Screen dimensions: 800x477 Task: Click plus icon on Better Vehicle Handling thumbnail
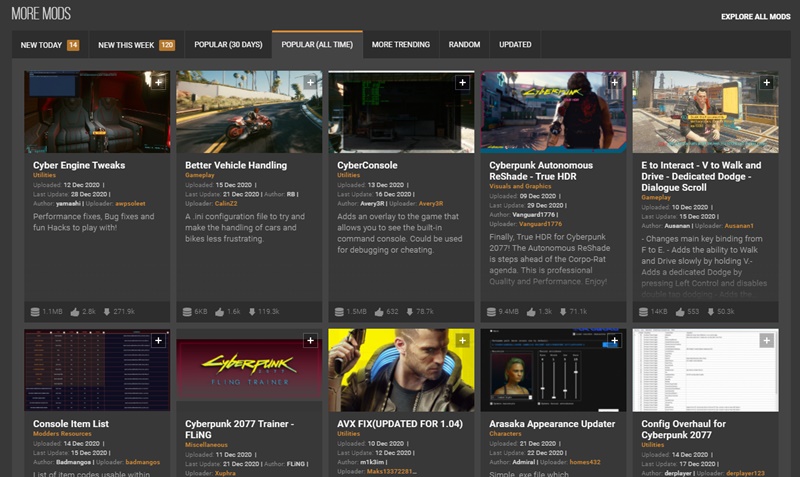310,82
